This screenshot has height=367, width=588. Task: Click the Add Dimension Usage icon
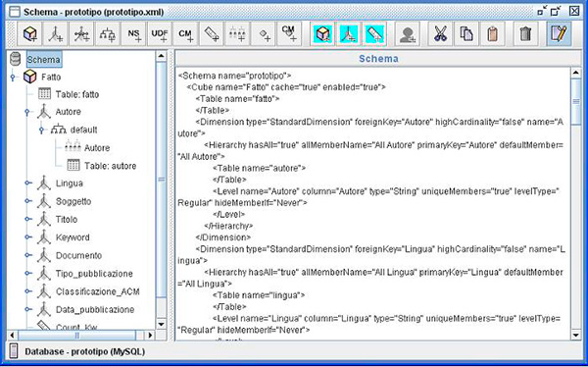81,34
